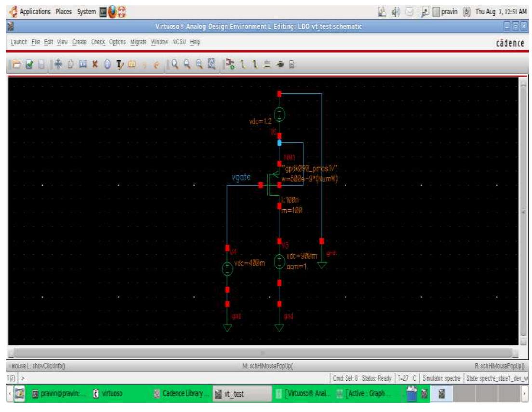
Task: Switch to Cadence Library taskbar button
Action: coord(181,394)
